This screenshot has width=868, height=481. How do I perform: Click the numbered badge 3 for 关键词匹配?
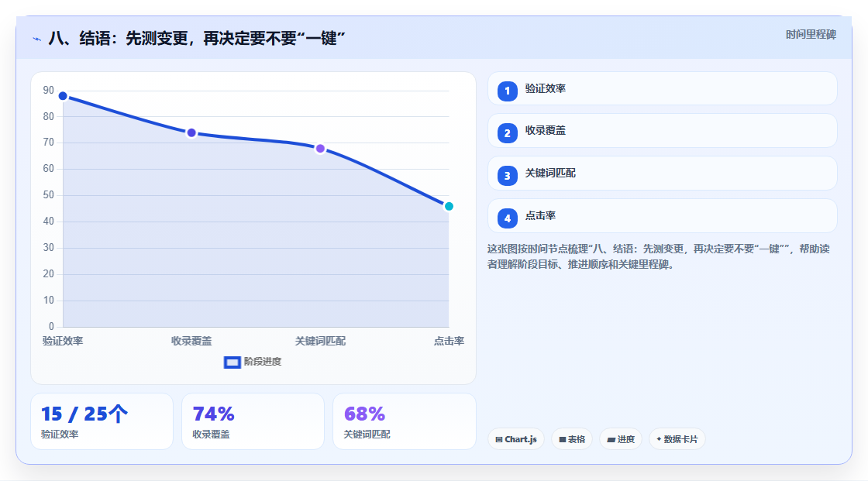(507, 176)
